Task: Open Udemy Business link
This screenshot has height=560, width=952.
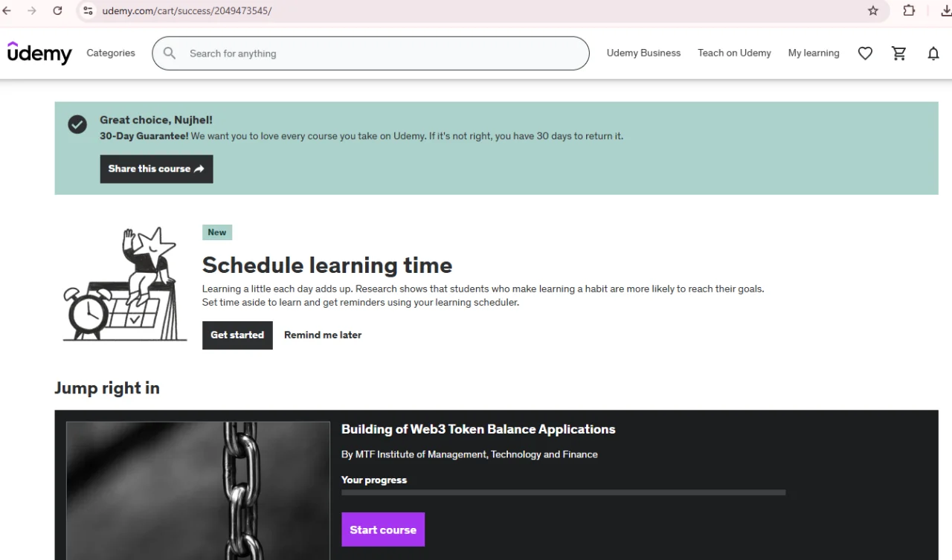Action: [643, 53]
